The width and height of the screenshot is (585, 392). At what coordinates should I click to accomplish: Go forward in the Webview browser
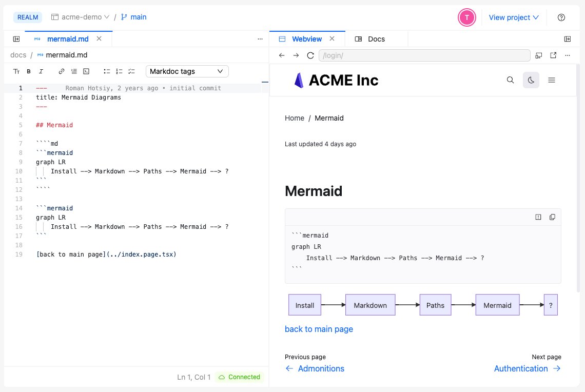click(x=296, y=55)
